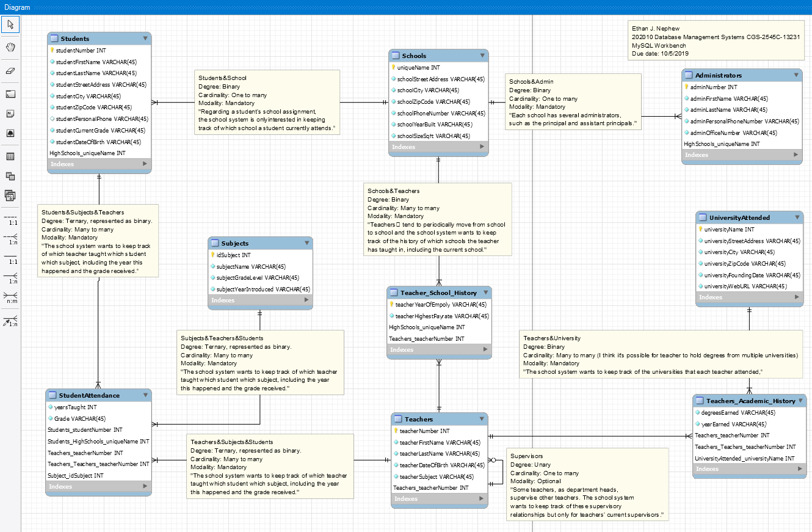Choose the n:m relationship tool
The height and width of the screenshot is (532, 812).
pos(10,297)
